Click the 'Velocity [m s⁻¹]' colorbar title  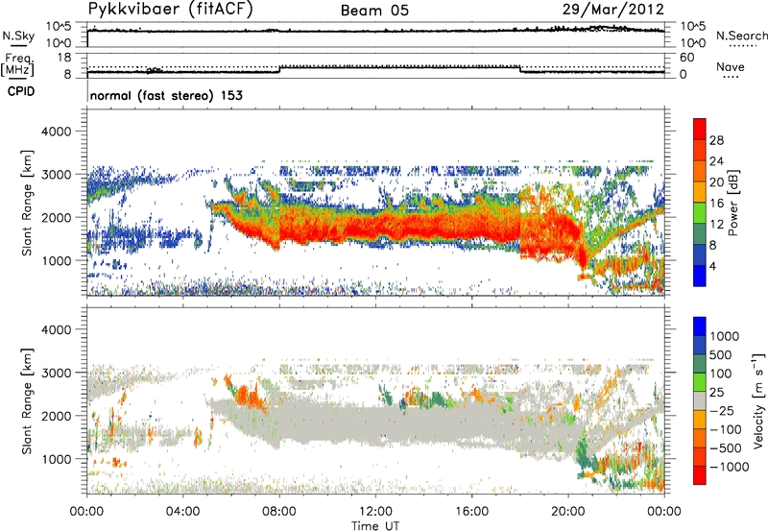(x=758, y=400)
